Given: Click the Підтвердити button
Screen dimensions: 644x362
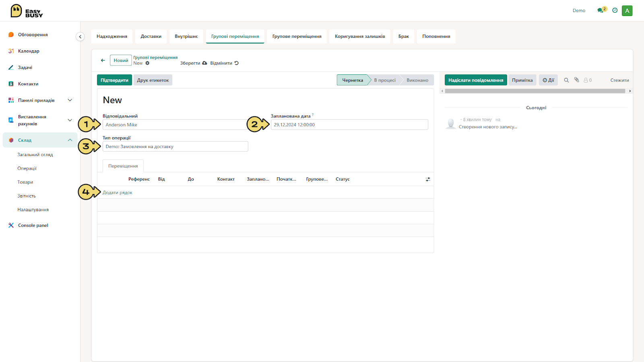Looking at the screenshot, I should pos(114,80).
